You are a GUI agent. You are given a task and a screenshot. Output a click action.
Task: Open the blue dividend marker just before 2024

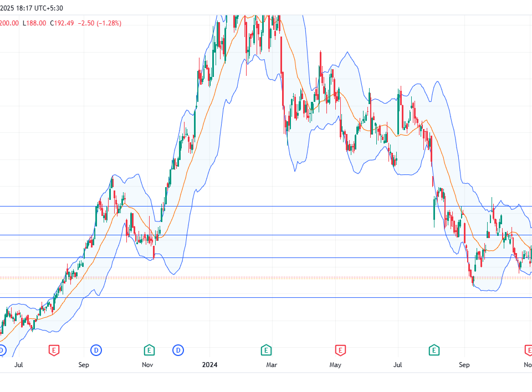click(178, 350)
